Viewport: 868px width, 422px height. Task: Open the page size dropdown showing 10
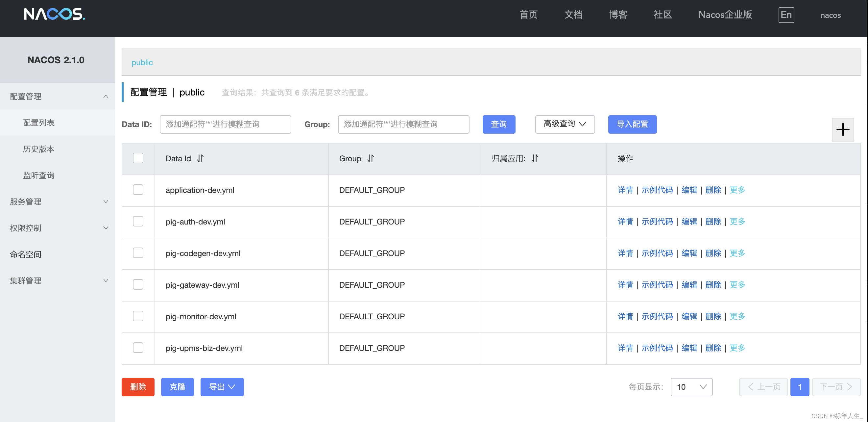(x=691, y=387)
